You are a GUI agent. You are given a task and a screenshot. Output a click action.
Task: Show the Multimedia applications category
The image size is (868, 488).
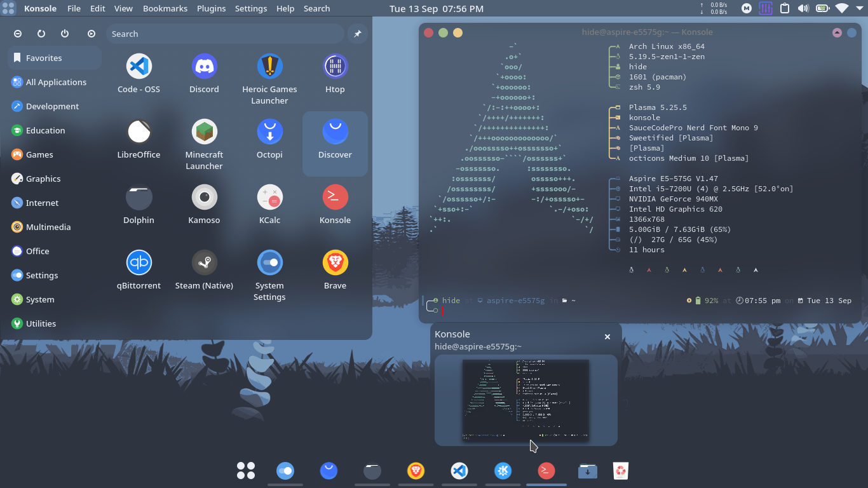[x=48, y=227]
